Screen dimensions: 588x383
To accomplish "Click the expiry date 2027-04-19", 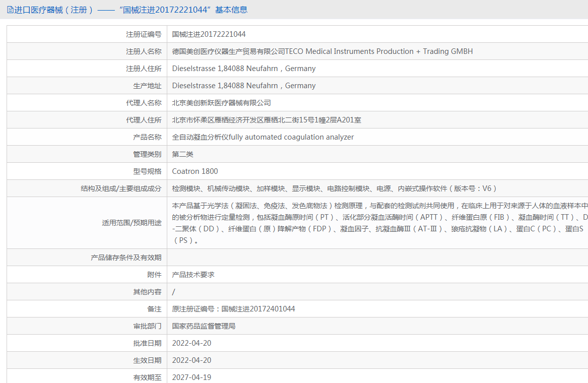I will [191, 377].
